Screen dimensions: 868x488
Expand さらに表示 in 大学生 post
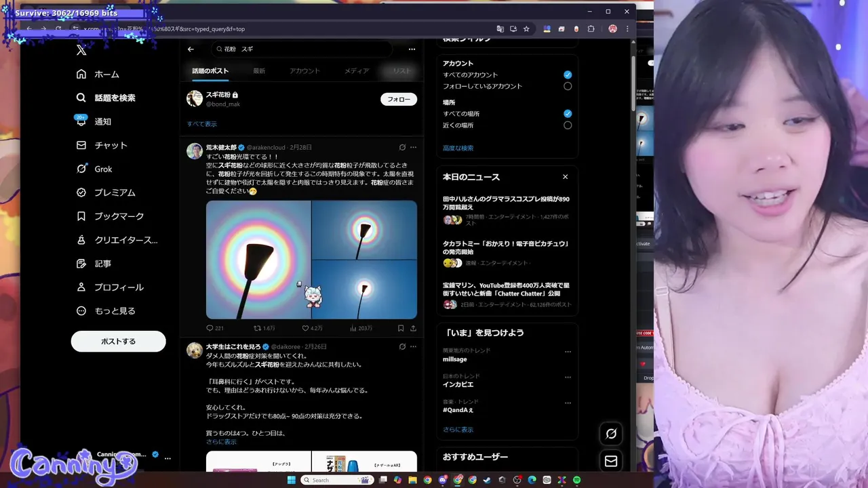tap(221, 442)
